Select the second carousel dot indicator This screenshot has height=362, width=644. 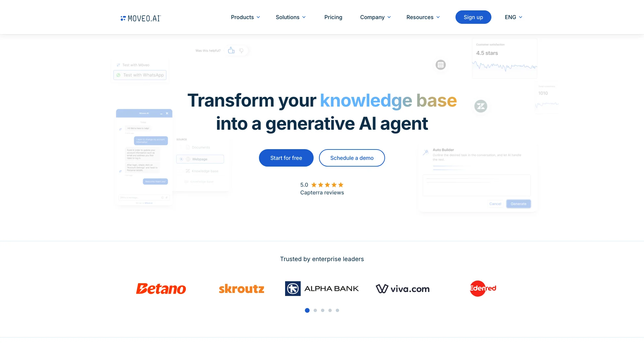[x=315, y=310]
